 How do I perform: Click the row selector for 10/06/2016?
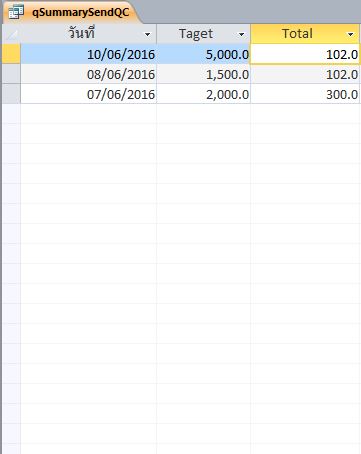click(x=11, y=54)
